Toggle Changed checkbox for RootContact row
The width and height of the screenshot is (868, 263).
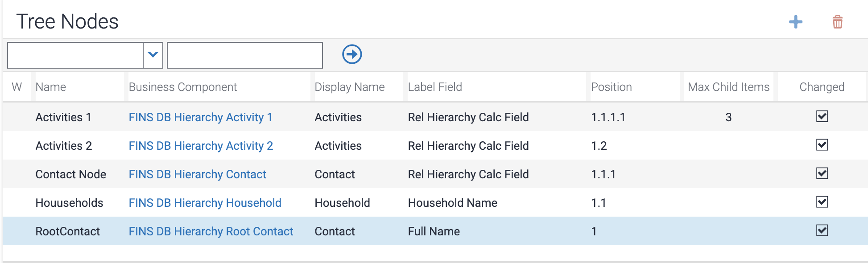pyautogui.click(x=822, y=231)
